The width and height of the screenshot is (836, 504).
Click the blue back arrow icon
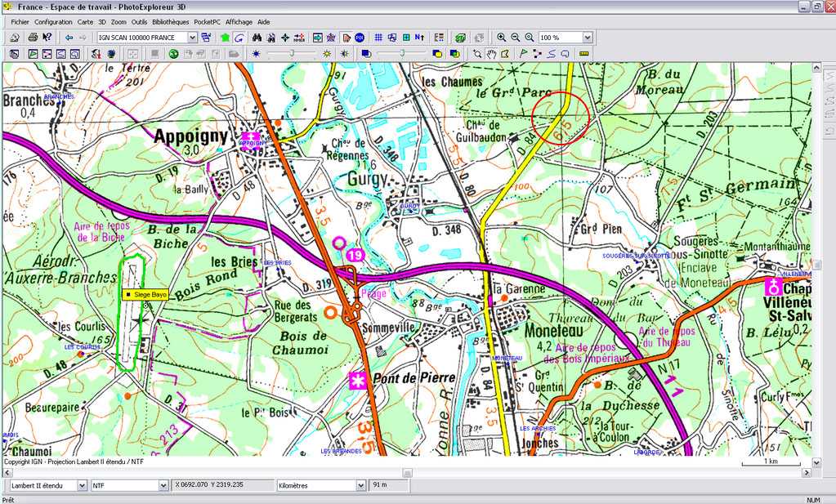pyautogui.click(x=69, y=38)
